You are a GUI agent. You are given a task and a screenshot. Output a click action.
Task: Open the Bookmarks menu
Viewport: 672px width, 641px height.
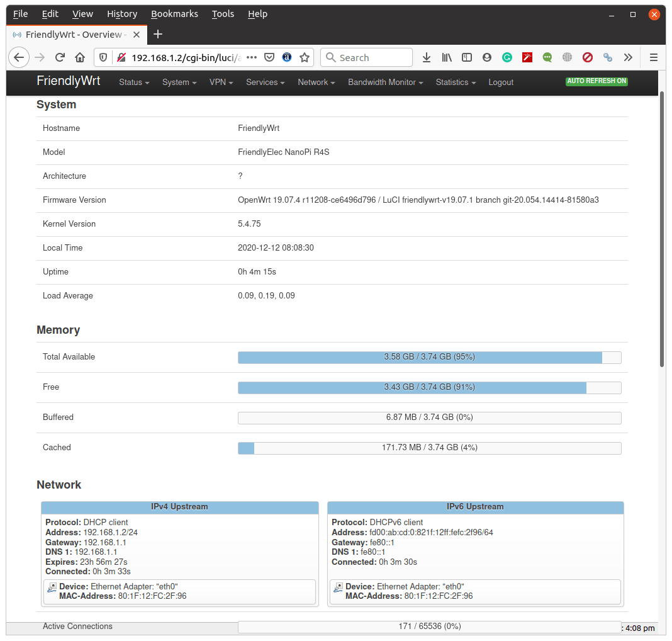click(174, 14)
